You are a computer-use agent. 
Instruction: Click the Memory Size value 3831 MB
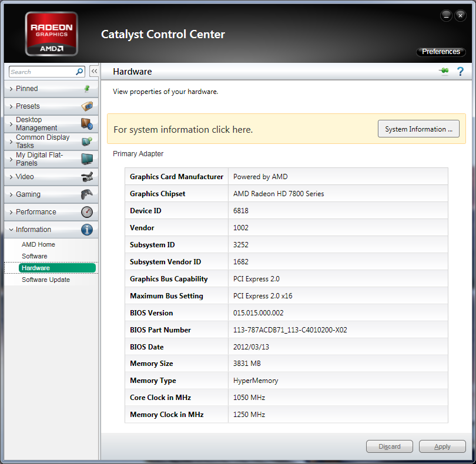tap(247, 363)
